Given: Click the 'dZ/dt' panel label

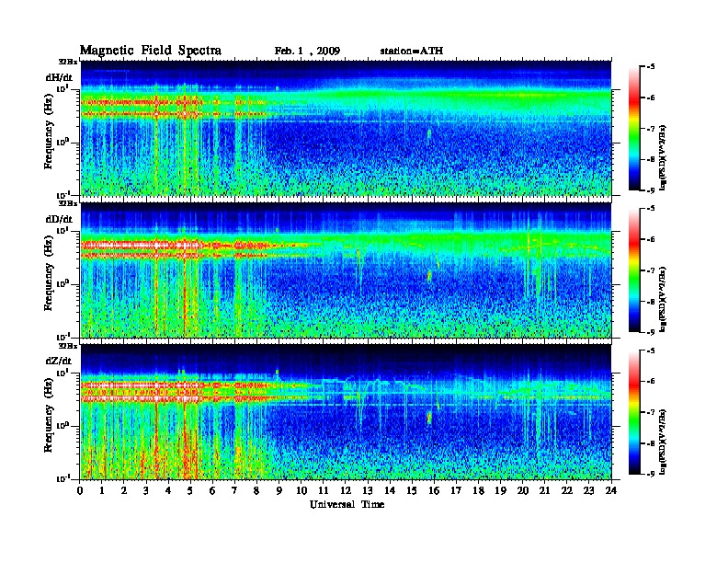Looking at the screenshot, I should (59, 361).
